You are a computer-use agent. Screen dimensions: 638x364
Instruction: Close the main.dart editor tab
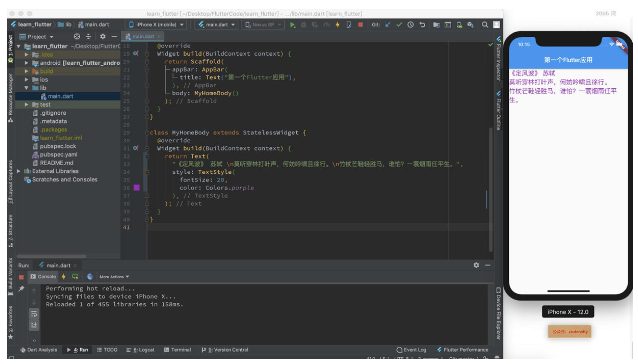(x=159, y=37)
